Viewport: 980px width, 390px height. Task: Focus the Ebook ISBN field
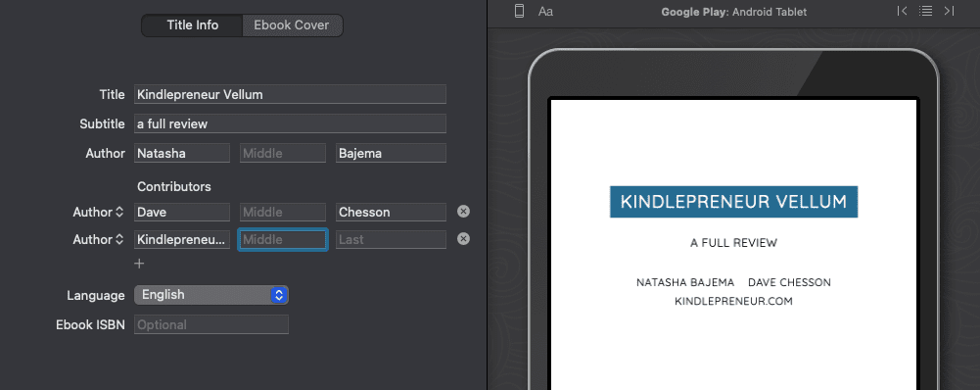coord(211,325)
